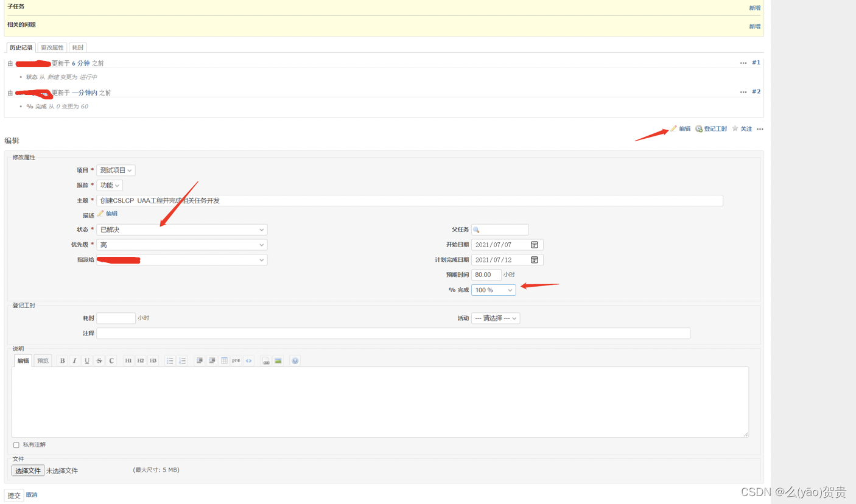The image size is (856, 504).
Task: Insert table from editor toolbar
Action: (x=224, y=361)
